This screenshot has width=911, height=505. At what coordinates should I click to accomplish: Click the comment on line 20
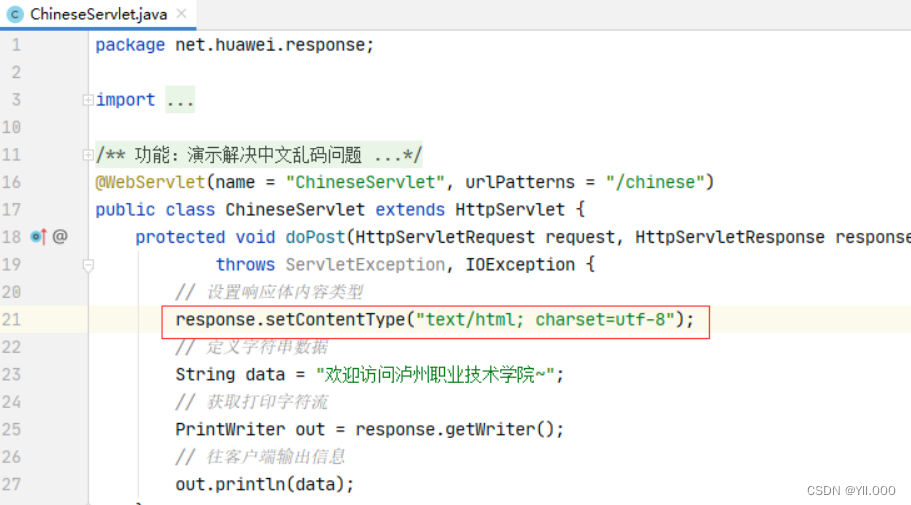click(269, 292)
